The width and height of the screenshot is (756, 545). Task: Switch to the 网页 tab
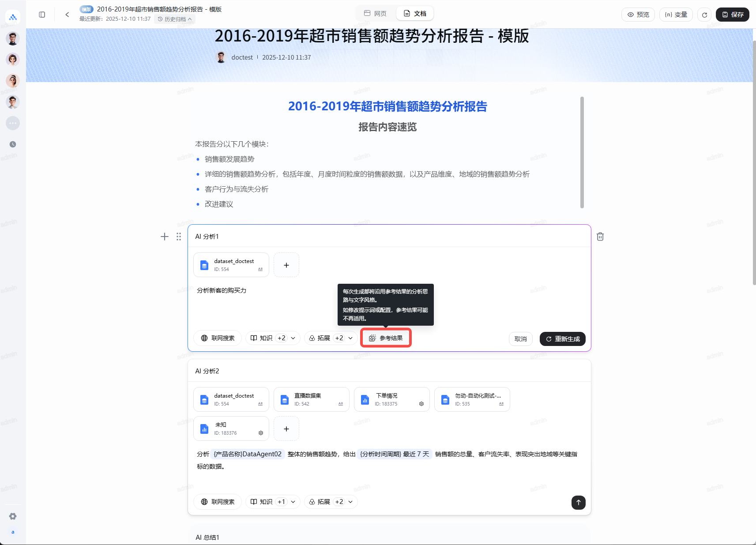376,14
